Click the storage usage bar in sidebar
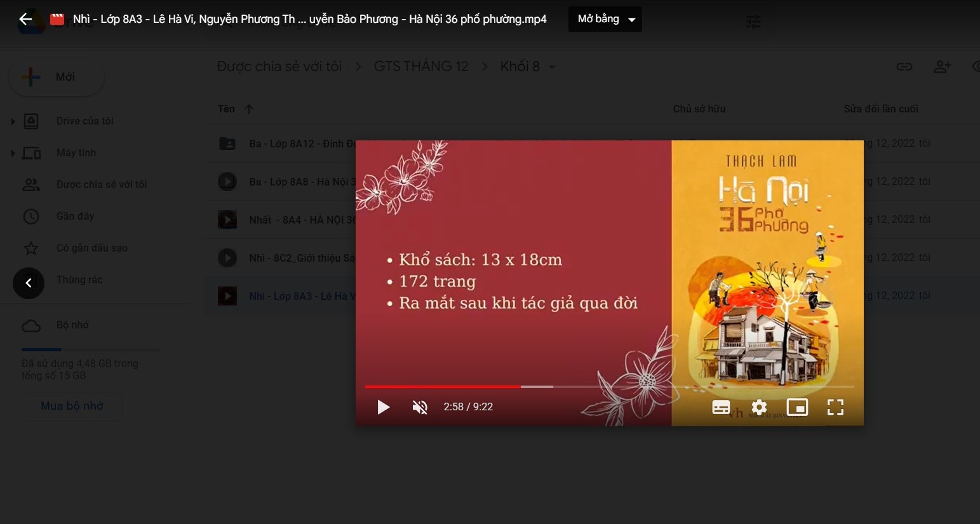Viewport: 980px width, 524px height. click(x=91, y=349)
